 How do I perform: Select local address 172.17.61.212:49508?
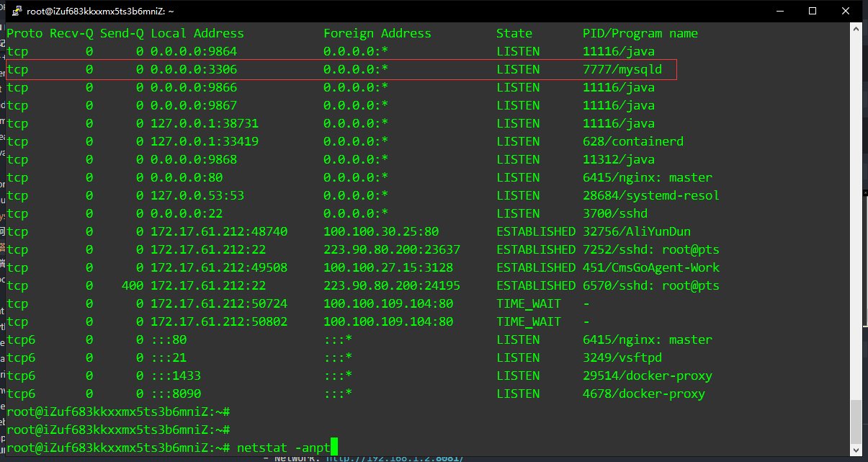(x=219, y=267)
